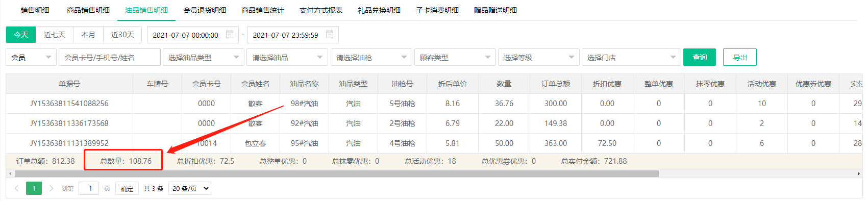Image resolution: width=868 pixels, height=201 pixels.
Task: Click order number JY15363811336173568
Action: pyautogui.click(x=69, y=123)
